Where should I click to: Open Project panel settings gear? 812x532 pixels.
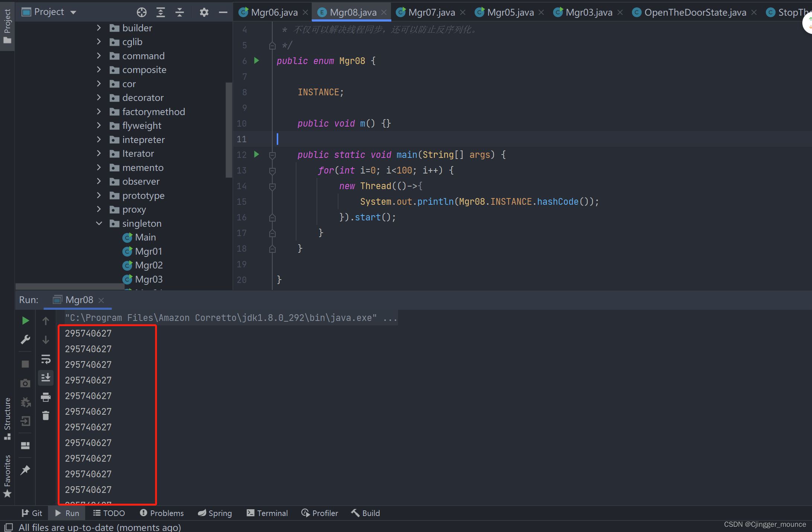coord(204,12)
